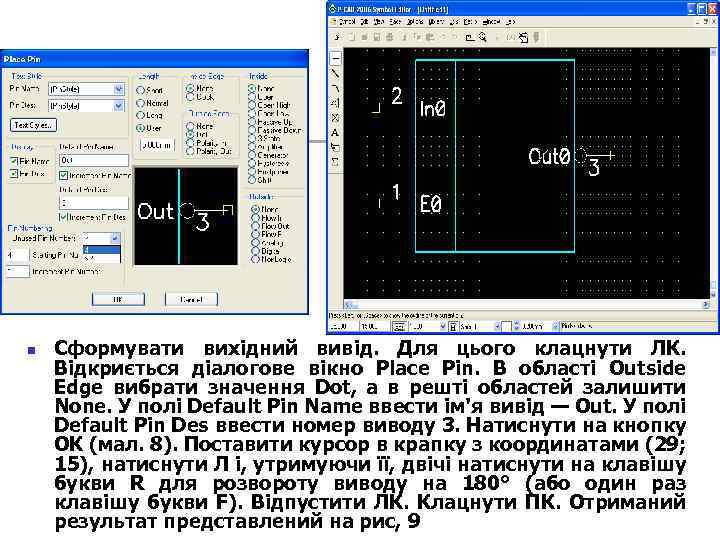The width and height of the screenshot is (720, 540).
Task: Open the Options menu in Symbol Editor
Action: pyautogui.click(x=415, y=22)
